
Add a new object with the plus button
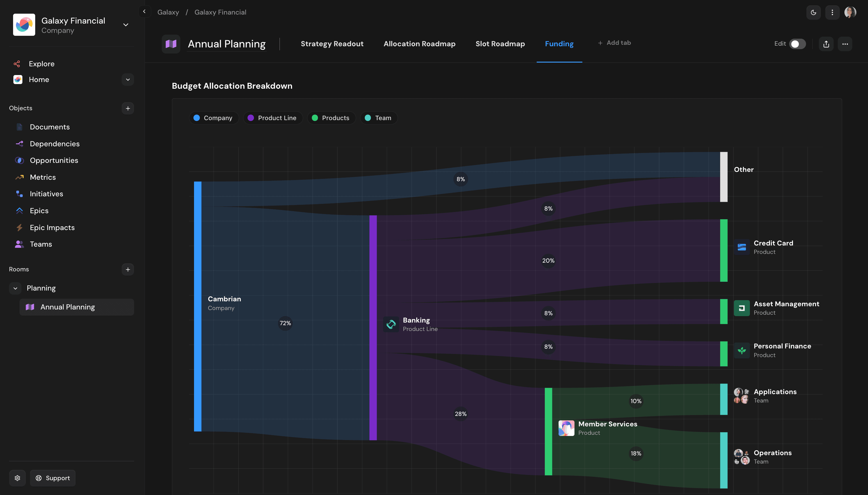tap(127, 108)
